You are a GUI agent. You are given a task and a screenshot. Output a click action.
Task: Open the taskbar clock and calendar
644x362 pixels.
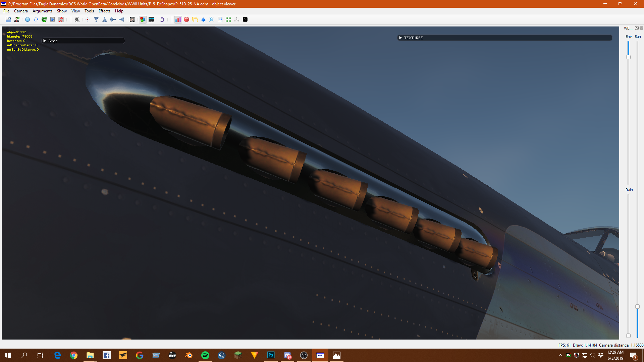click(615, 355)
